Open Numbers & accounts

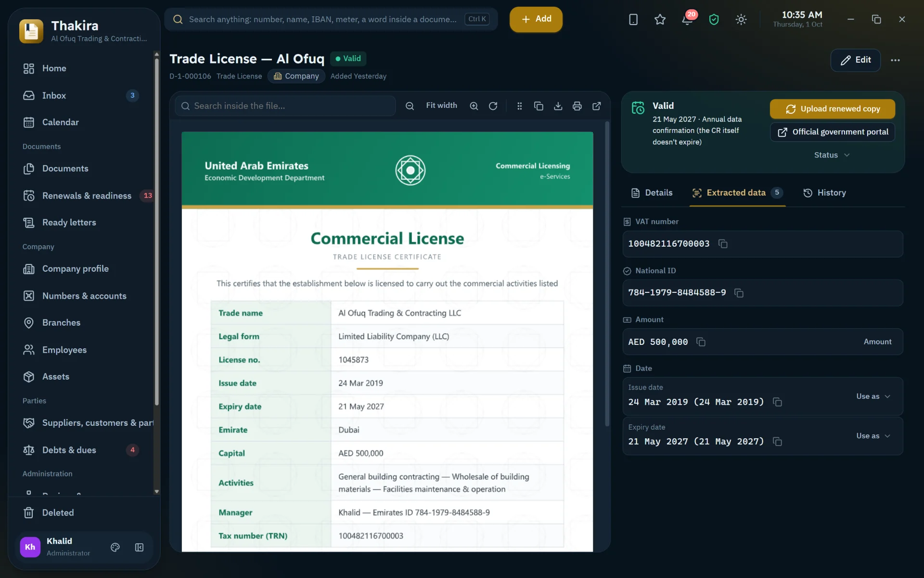[81, 296]
